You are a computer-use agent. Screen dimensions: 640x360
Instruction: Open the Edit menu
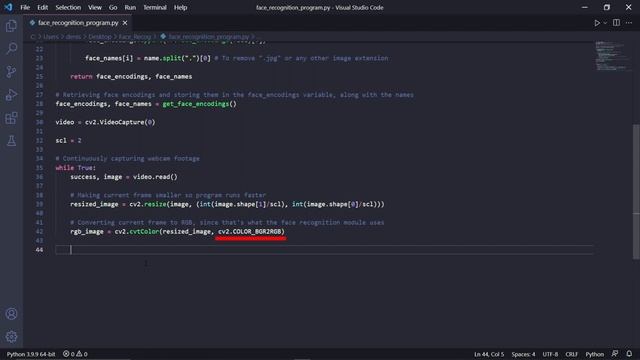coord(42,7)
